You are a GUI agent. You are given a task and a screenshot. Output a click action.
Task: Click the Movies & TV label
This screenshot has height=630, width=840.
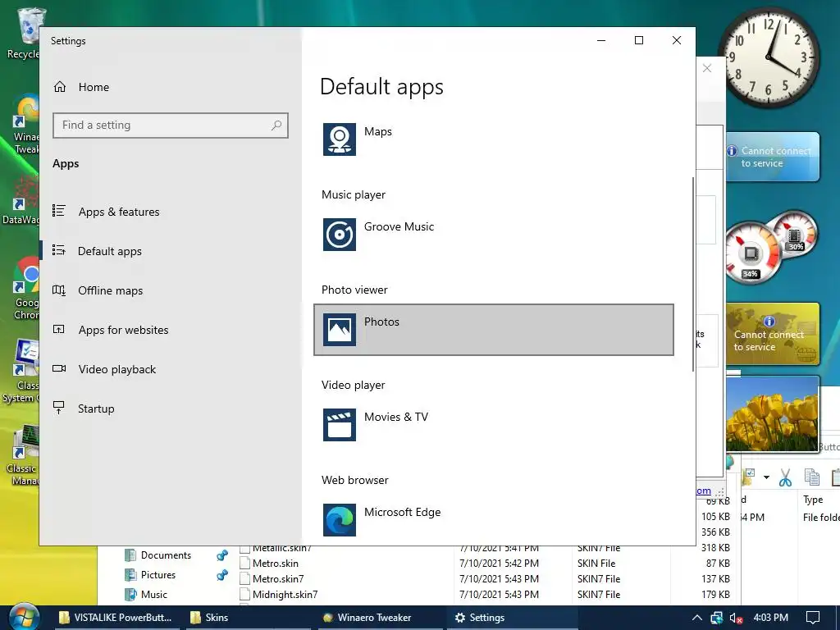(396, 417)
